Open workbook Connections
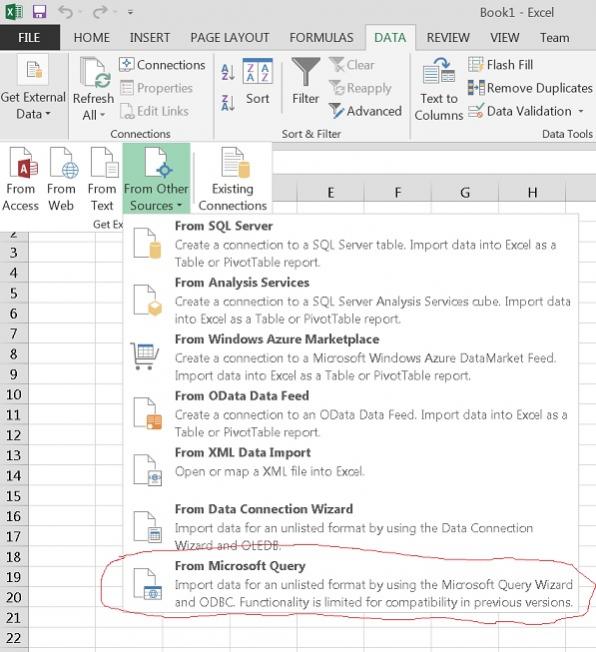The height and width of the screenshot is (652, 596). coord(162,65)
